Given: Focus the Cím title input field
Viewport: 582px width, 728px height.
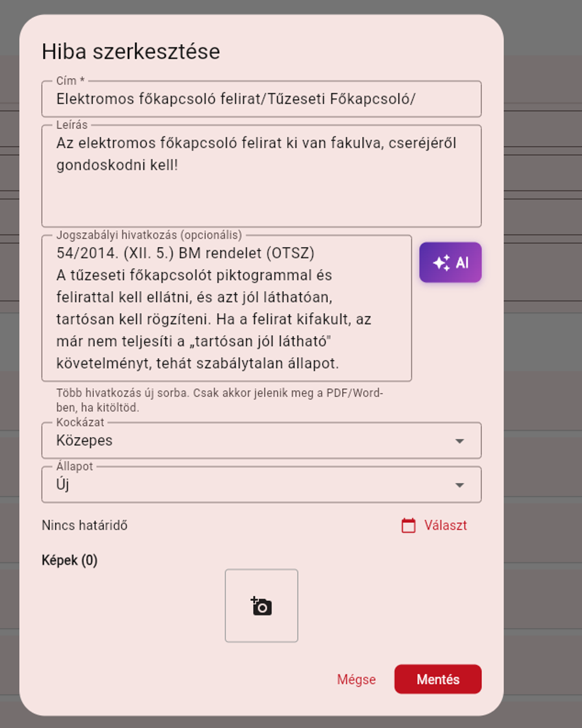Looking at the screenshot, I should 261,99.
